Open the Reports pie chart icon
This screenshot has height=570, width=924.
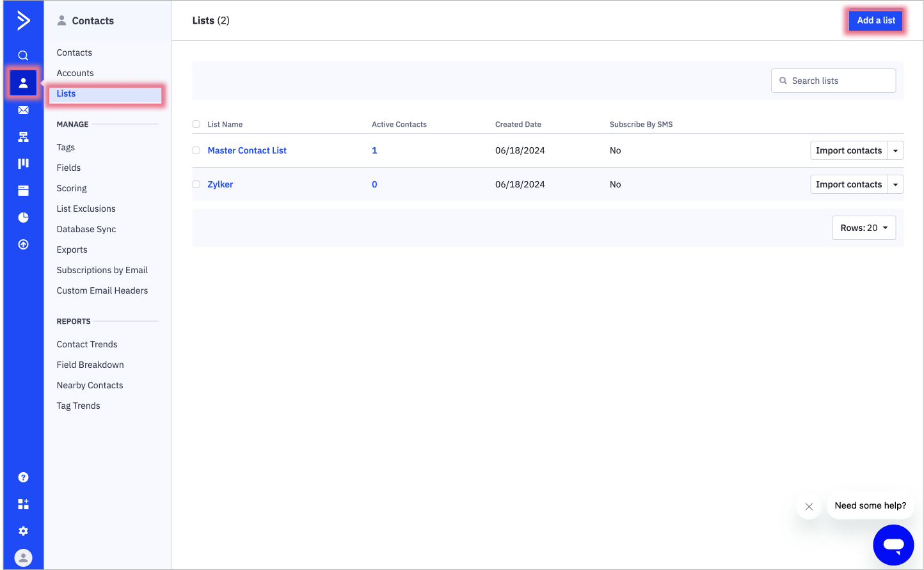click(23, 218)
